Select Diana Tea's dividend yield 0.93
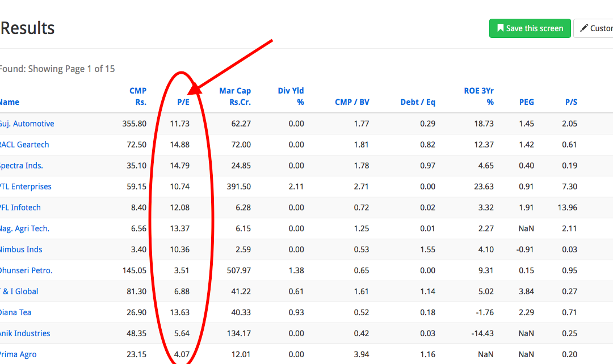Screen dimensions: 613x364 click(296, 312)
